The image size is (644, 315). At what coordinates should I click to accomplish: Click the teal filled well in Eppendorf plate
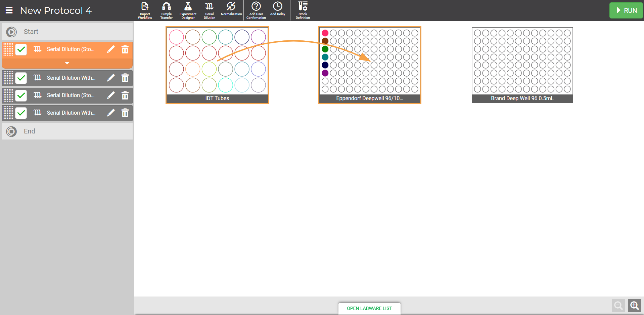(x=325, y=57)
